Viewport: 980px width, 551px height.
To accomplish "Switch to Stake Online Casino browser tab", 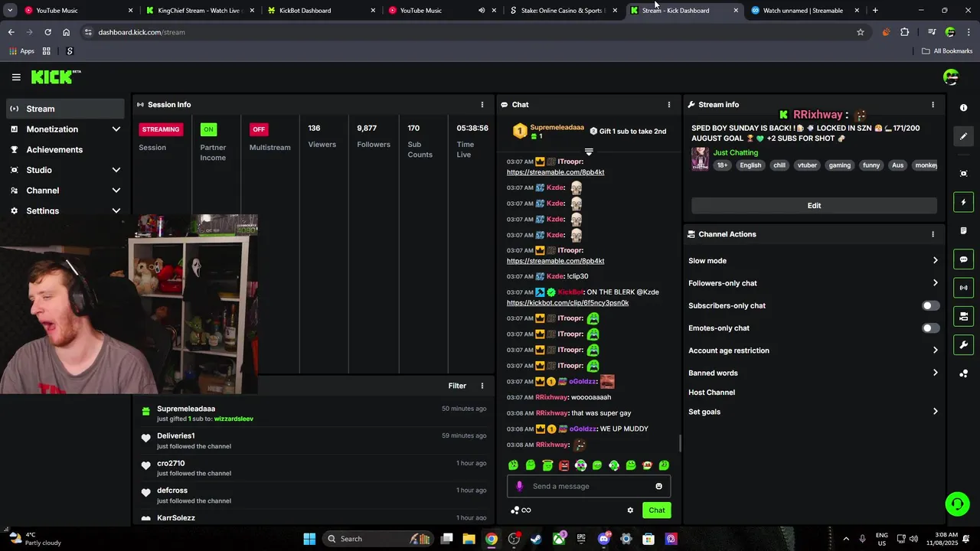I will click(x=563, y=11).
